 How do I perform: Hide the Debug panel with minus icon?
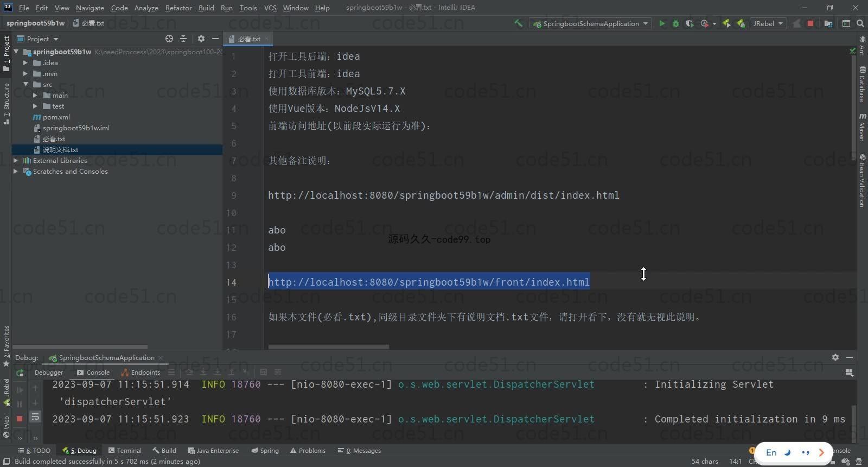[x=850, y=357]
